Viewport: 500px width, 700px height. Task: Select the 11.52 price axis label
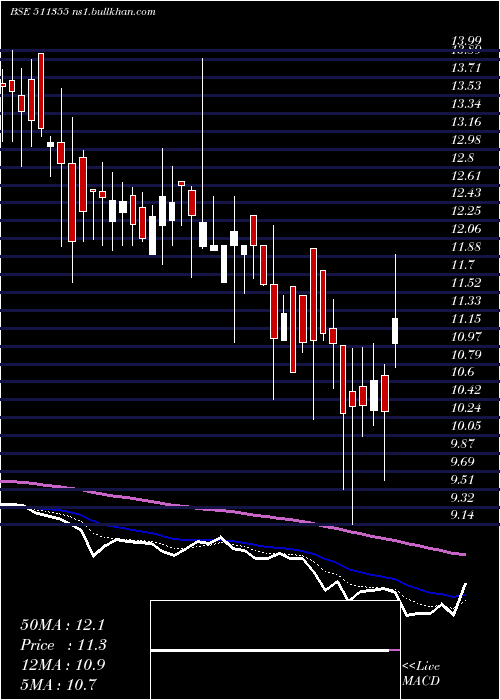pos(466,283)
